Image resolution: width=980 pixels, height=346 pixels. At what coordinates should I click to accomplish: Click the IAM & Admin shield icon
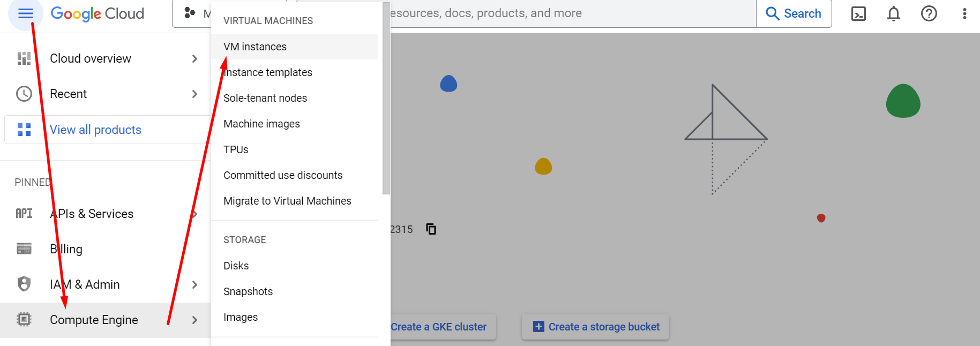(24, 284)
